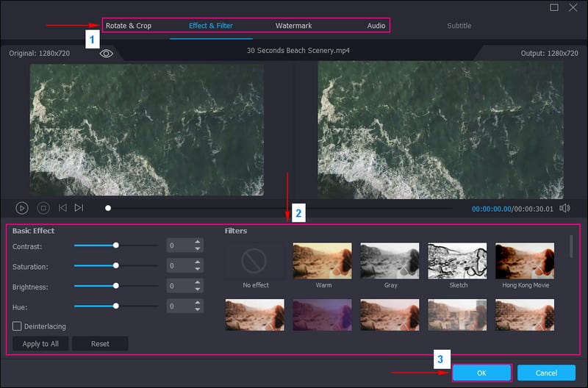Click the Stop playback icon

[x=43, y=208]
